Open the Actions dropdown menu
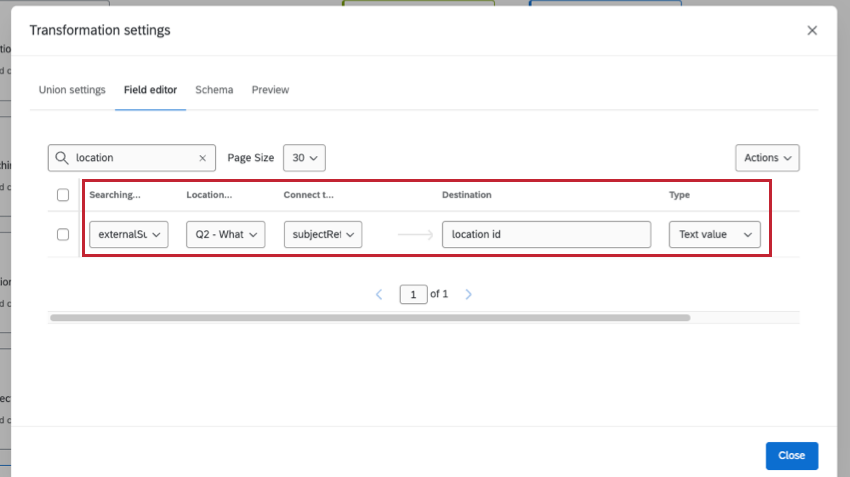Screen dimensions: 850x477 [767, 158]
